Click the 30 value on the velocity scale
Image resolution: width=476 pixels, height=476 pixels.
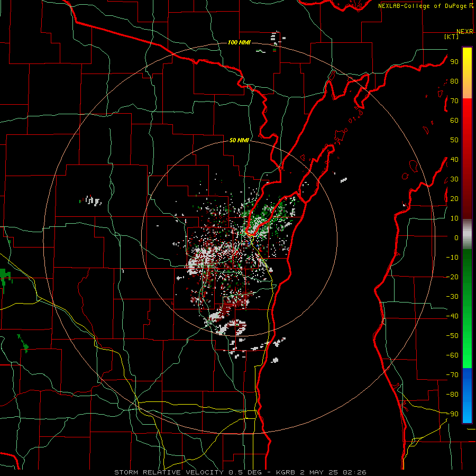click(454, 179)
